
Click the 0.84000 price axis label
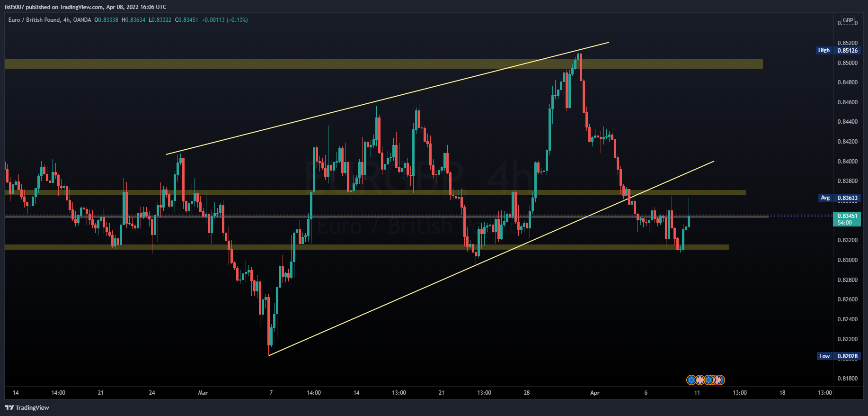pos(847,162)
